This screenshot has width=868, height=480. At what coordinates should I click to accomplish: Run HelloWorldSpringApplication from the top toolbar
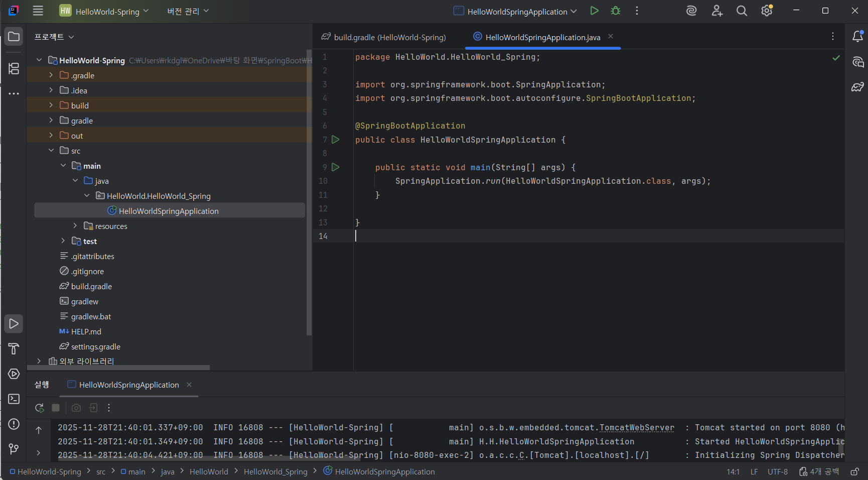click(594, 11)
